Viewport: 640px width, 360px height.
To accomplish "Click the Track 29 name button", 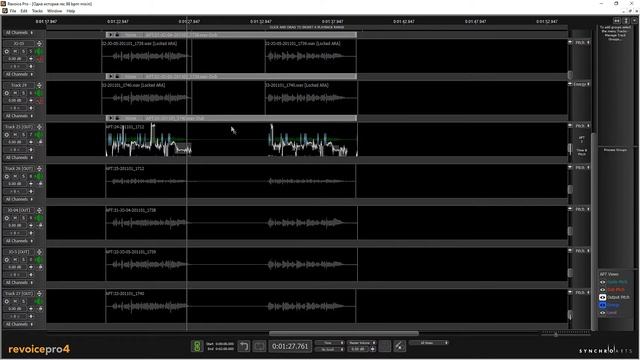I will (19, 85).
